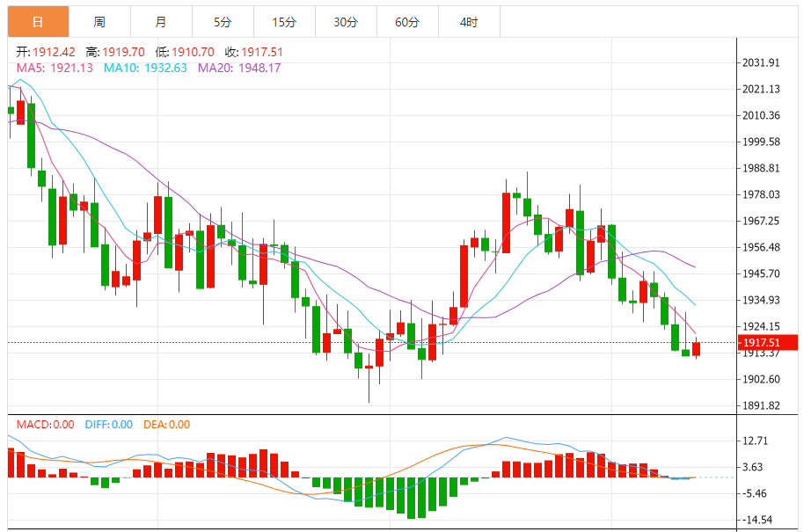The height and width of the screenshot is (532, 811).
Task: Click the 12.71 MACD axis label
Action: click(x=755, y=441)
